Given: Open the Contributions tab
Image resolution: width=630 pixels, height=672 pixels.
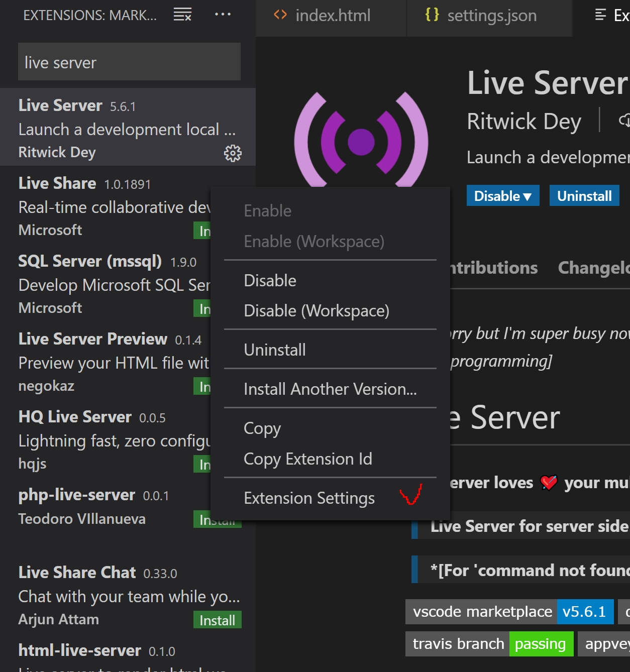Looking at the screenshot, I should tap(494, 268).
